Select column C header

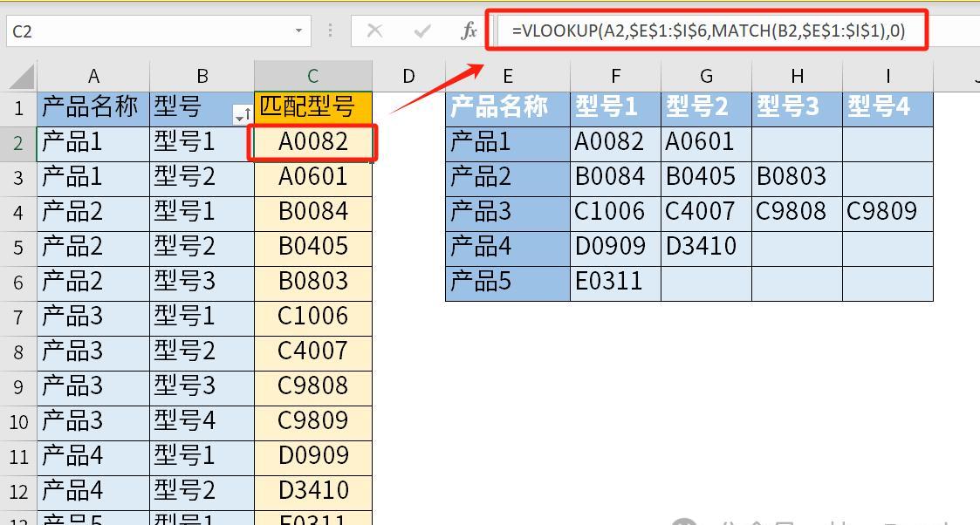tap(313, 76)
